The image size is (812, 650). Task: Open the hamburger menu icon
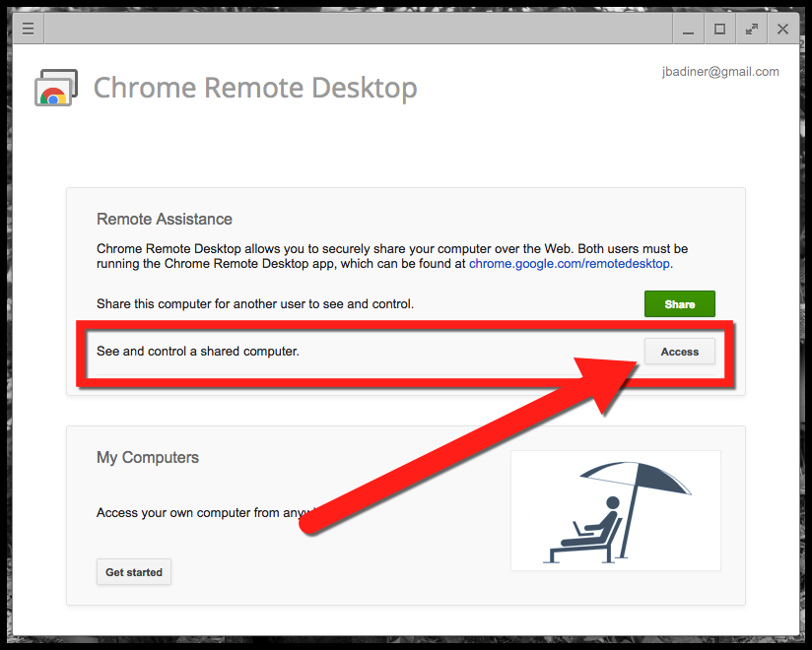(x=28, y=29)
